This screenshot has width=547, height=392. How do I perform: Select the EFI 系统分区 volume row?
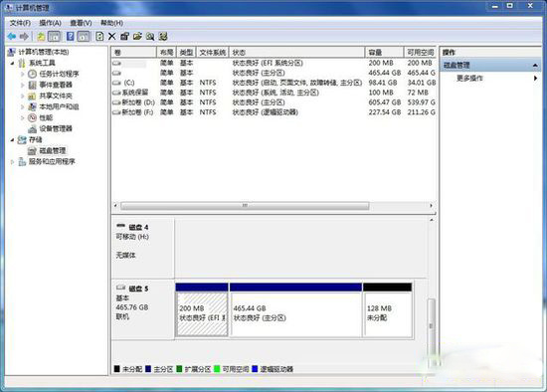click(273, 64)
